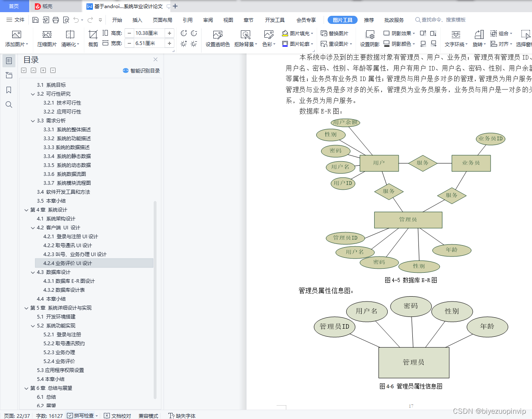Screen dimensions: 532x419
Task: Click Smart Identify TOC (智能识别目录)
Action: pos(142,71)
